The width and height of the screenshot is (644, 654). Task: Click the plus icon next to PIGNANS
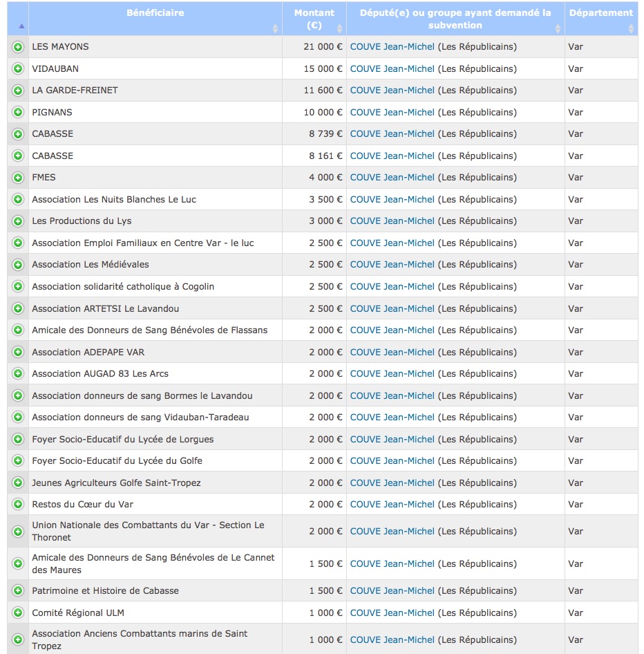pos(18,112)
